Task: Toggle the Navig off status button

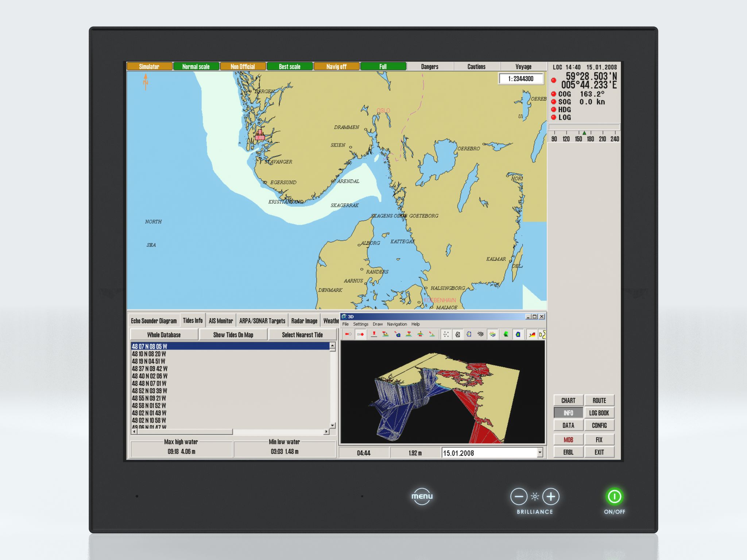Action: pyautogui.click(x=336, y=66)
